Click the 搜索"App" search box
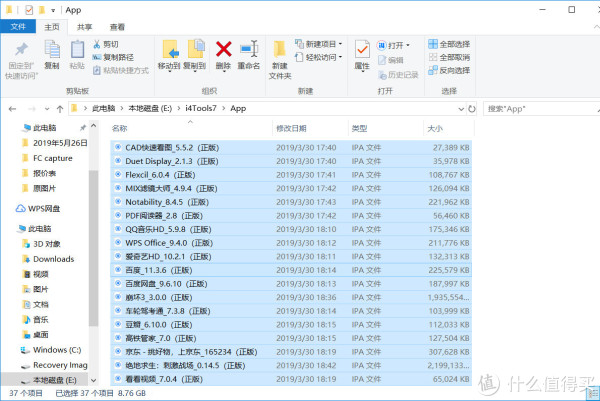Image resolution: width=600 pixels, height=401 pixels. [541, 109]
